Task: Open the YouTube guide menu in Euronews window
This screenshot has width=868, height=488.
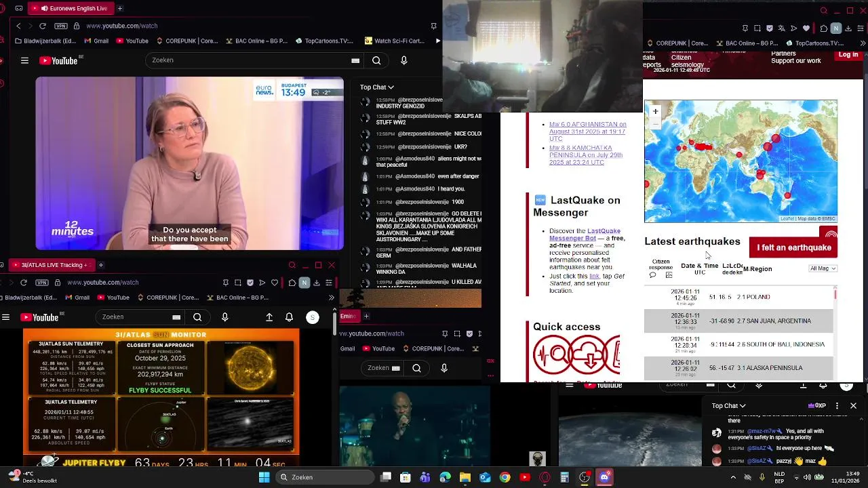Action: point(24,60)
